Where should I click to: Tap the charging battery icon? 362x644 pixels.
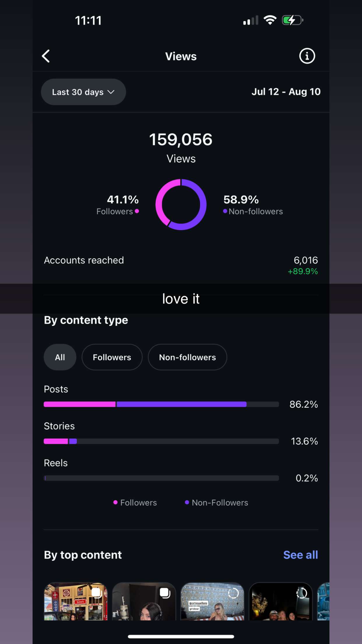(292, 20)
